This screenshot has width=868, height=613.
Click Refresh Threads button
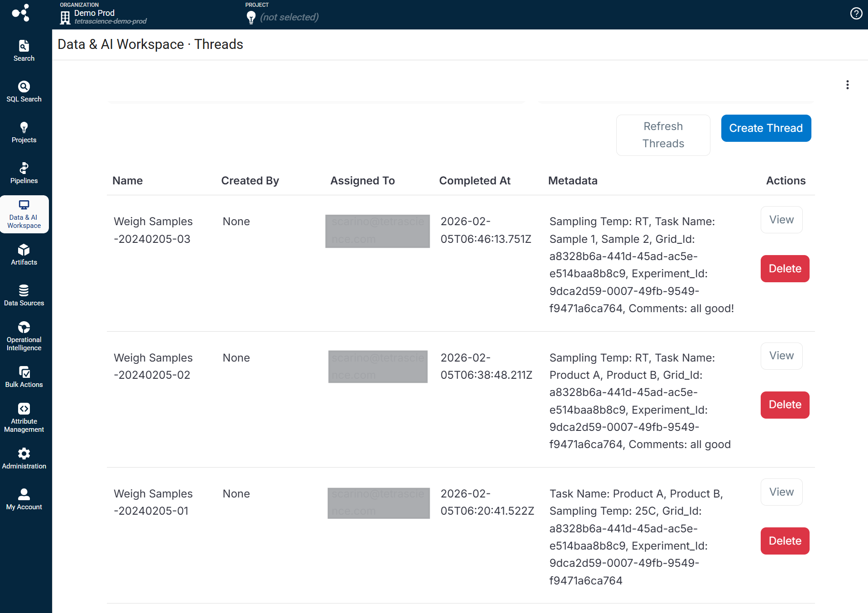pyautogui.click(x=663, y=135)
